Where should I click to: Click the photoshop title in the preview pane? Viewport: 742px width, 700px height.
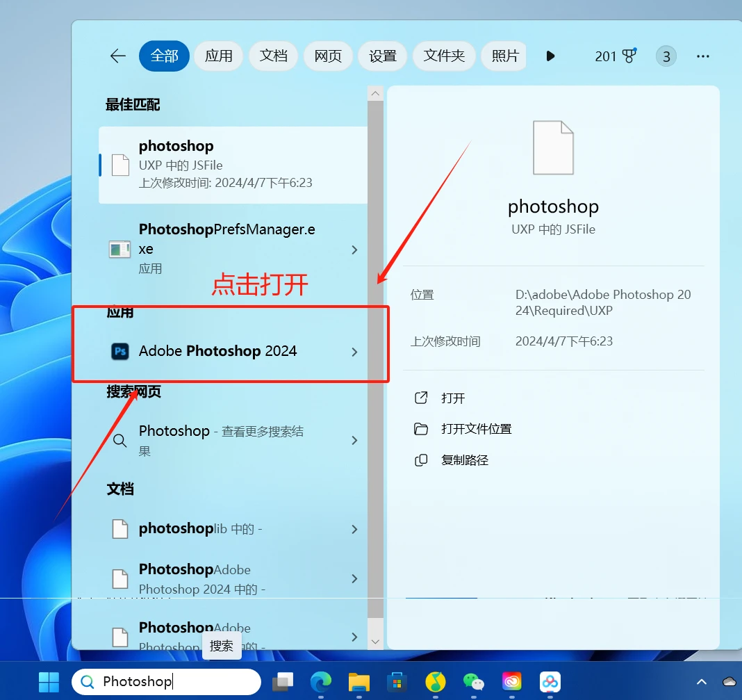coord(553,206)
